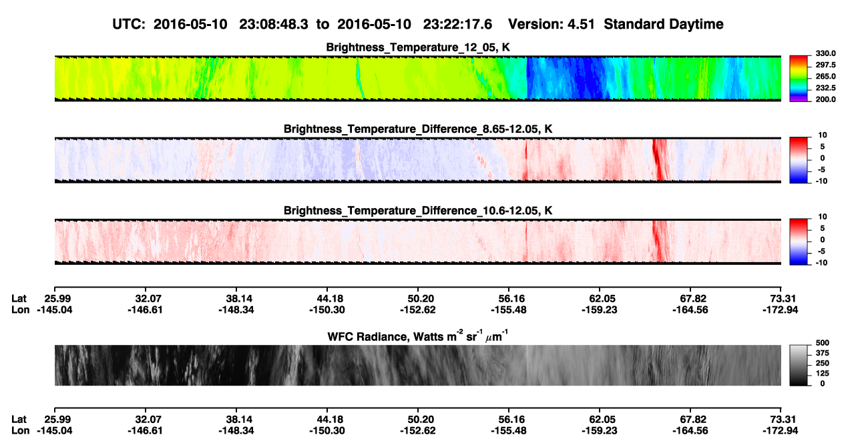Click longitude -155.48 on axis above WFC title
The image size is (868, 445).
(x=508, y=310)
